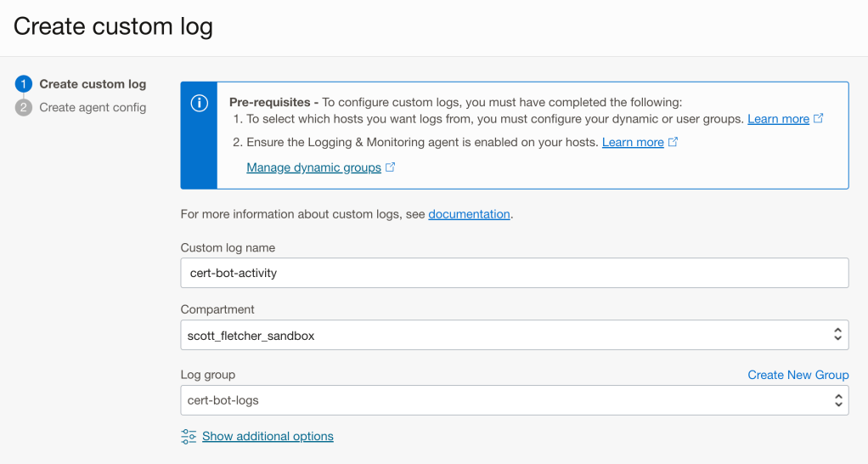Open the documentation link
The width and height of the screenshot is (868, 464).
click(x=469, y=214)
